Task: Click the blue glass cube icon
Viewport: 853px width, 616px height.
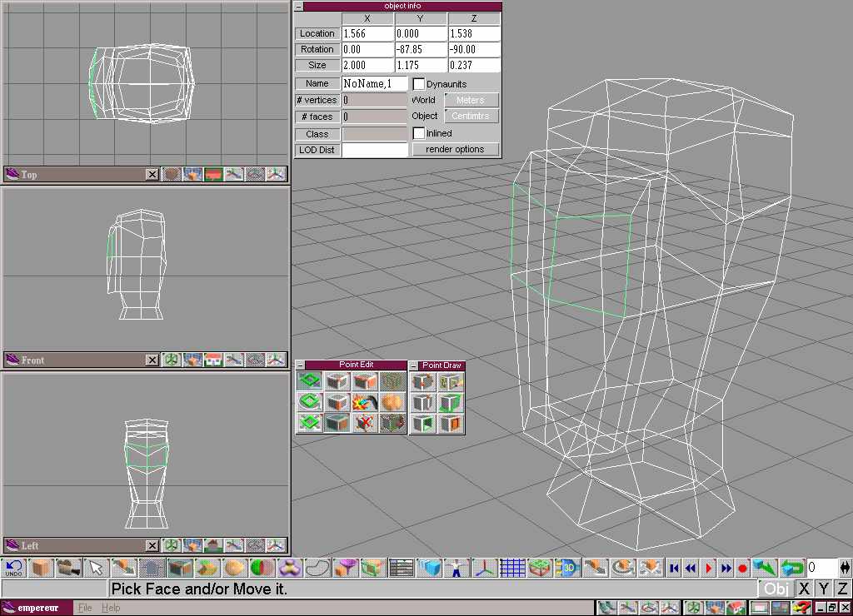Action: (429, 569)
